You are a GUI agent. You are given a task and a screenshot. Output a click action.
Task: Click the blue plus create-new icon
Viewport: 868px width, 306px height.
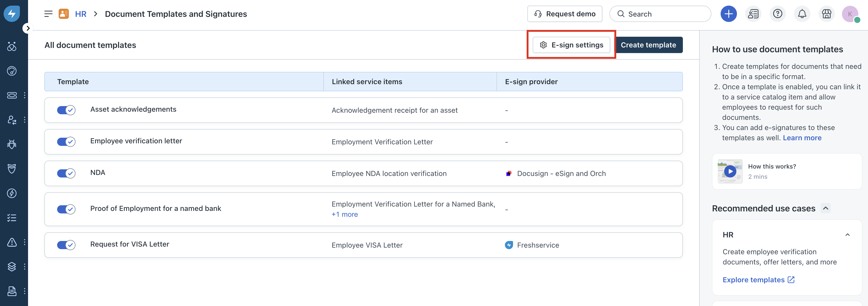[x=729, y=14]
